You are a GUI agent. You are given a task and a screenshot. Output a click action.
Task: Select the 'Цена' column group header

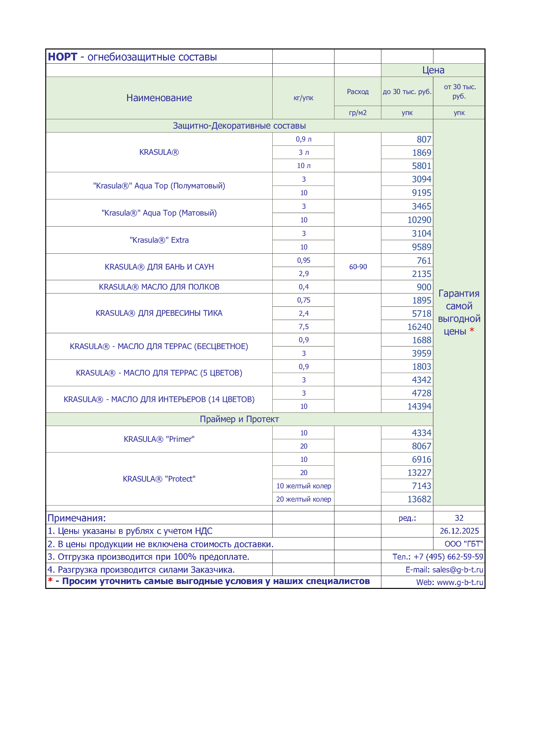433,70
